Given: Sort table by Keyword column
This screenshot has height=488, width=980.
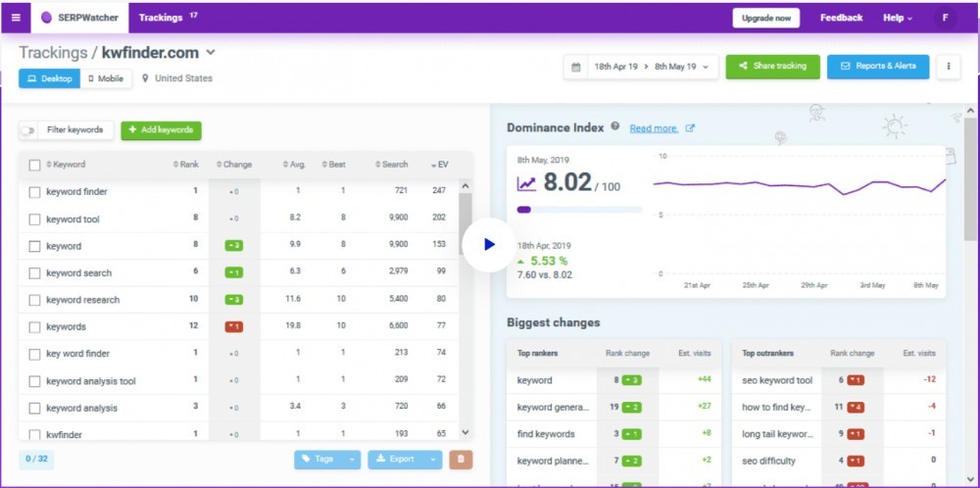Looking at the screenshot, I should (x=66, y=165).
